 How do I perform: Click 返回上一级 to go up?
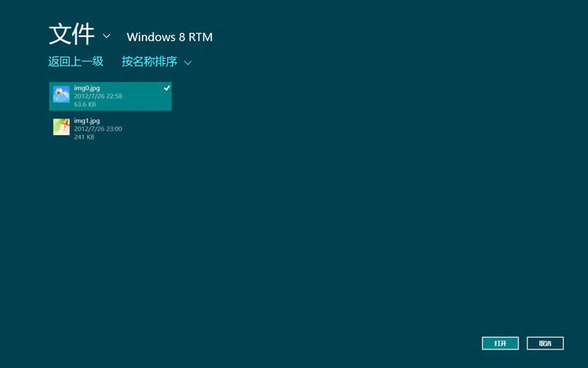click(x=76, y=61)
